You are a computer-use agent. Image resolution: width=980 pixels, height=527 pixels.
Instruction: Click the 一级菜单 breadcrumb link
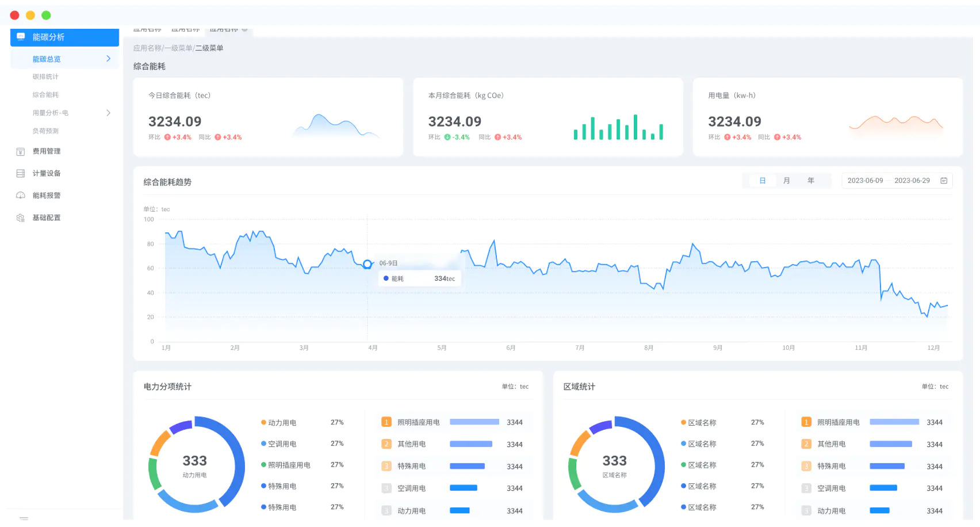click(178, 48)
